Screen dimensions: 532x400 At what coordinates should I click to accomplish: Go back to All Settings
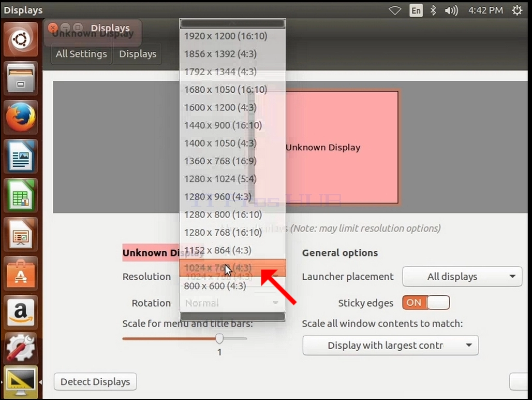coord(81,54)
